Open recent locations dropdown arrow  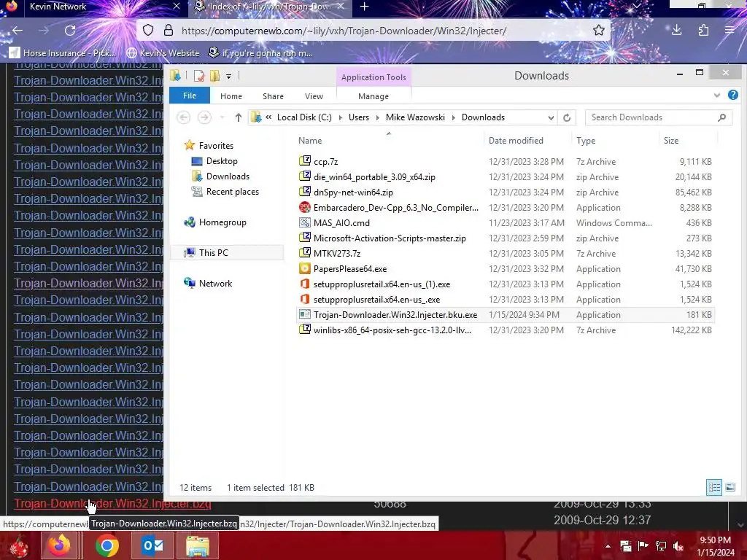coord(222,117)
